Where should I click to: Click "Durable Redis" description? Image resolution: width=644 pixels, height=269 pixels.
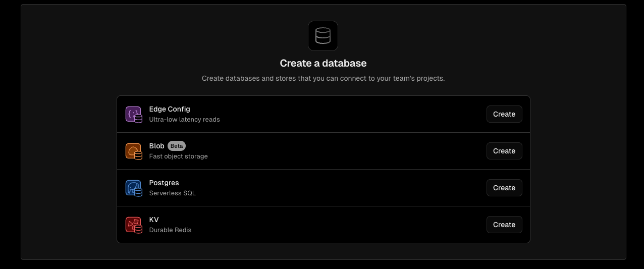pyautogui.click(x=171, y=230)
